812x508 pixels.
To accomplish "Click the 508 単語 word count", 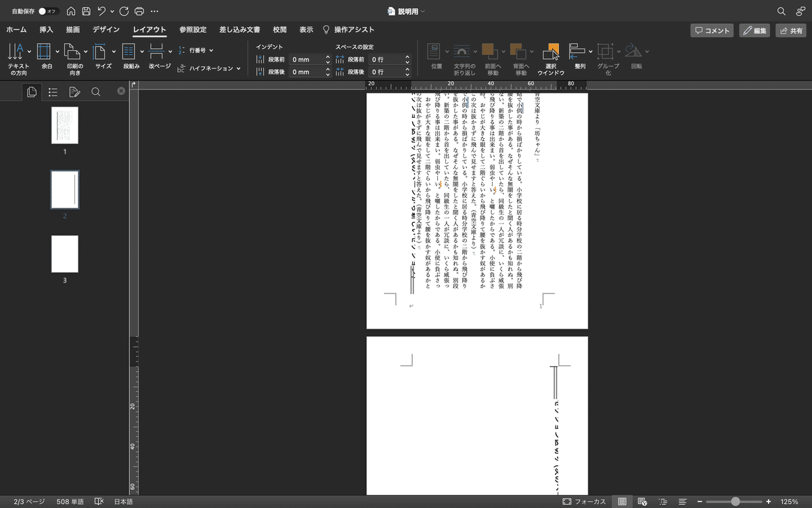I will click(70, 502).
